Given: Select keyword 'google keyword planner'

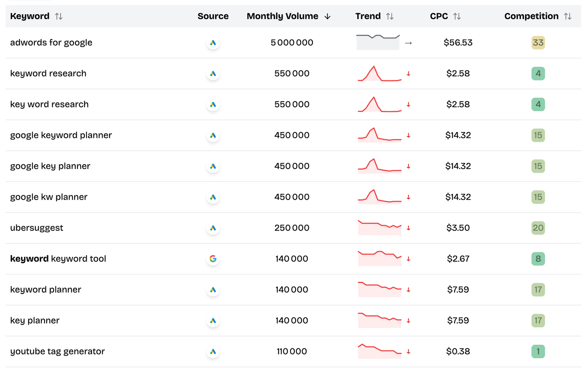Looking at the screenshot, I should tap(61, 135).
